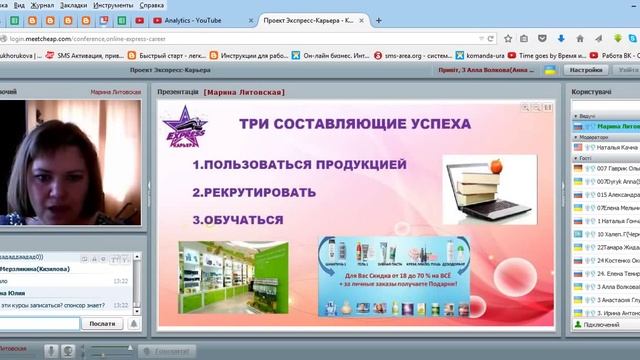Viewport: 640px width, 360px height.
Task: Open the blue downloads arrow
Action: click(x=561, y=39)
